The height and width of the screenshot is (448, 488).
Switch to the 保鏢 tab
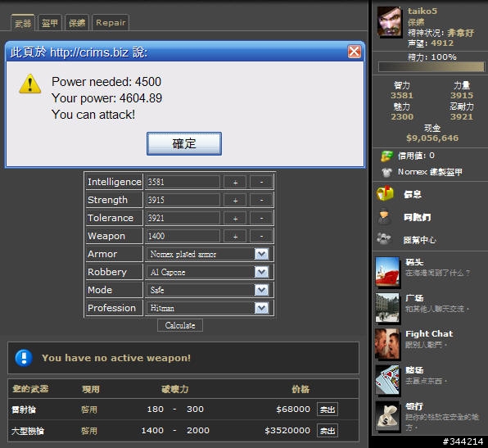pos(77,23)
